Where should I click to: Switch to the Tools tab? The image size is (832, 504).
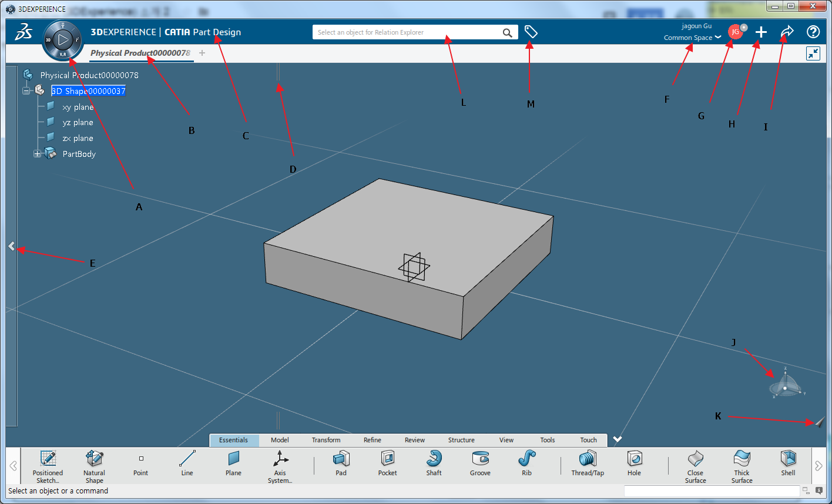pyautogui.click(x=548, y=440)
